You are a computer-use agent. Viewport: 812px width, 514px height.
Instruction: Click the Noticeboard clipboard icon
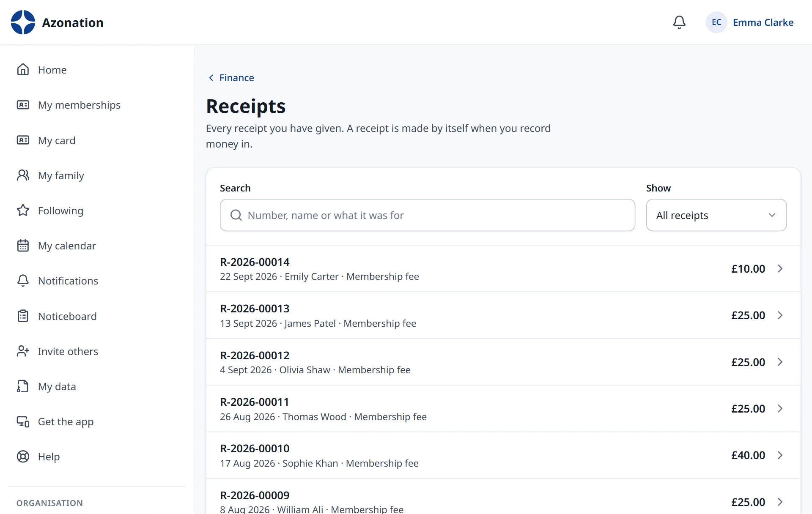click(23, 316)
